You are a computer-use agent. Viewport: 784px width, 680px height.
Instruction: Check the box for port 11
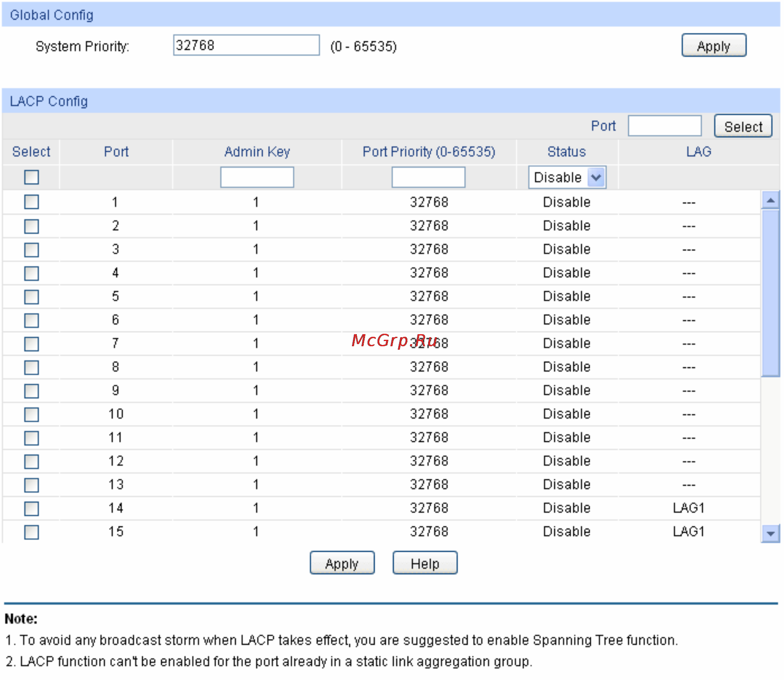(x=32, y=438)
